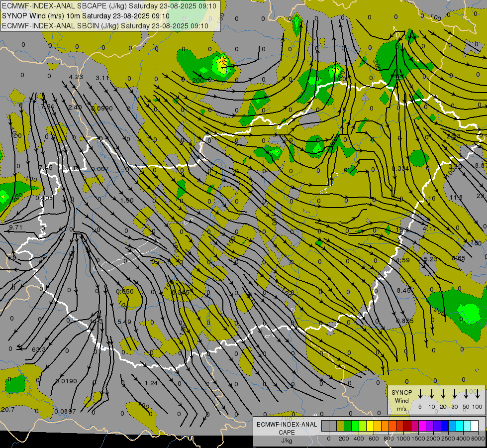Click the 50 m/s wind arrow in legend

(x=466, y=393)
